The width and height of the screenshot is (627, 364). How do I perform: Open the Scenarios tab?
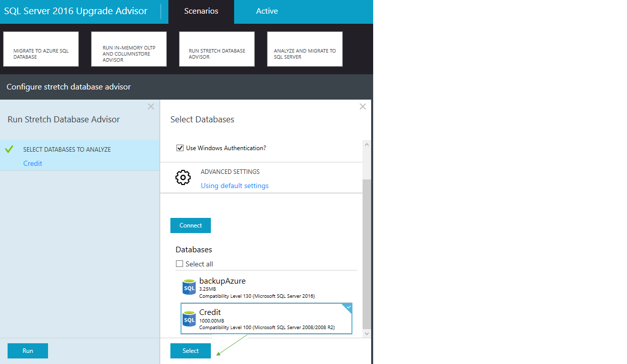click(201, 12)
